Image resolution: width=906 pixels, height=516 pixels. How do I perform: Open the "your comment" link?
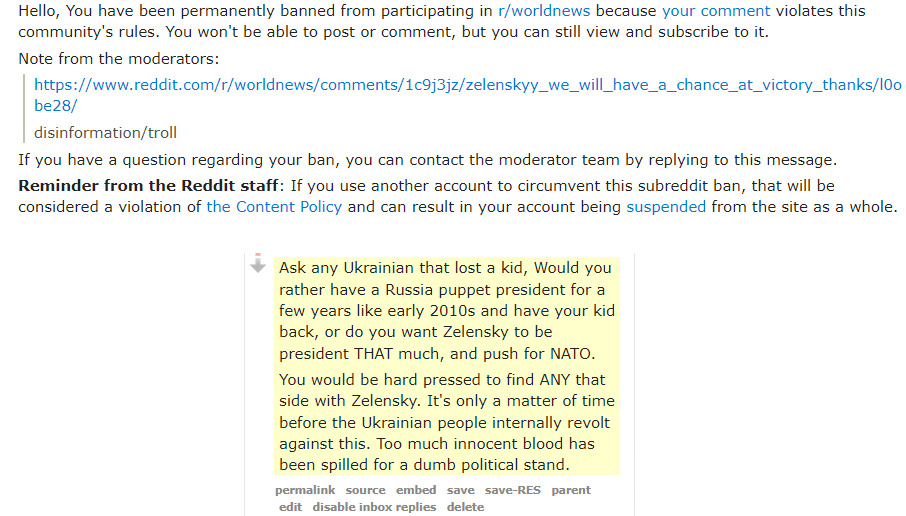[716, 12]
